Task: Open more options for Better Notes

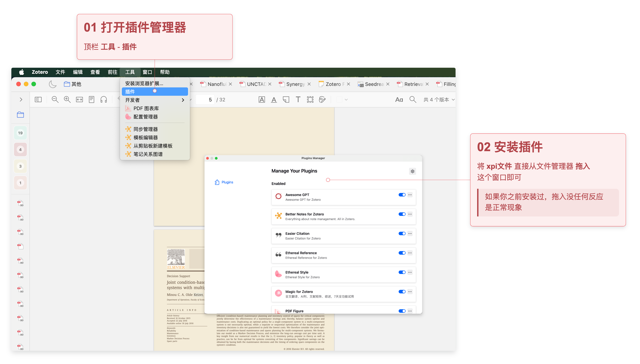Action: pos(410,214)
